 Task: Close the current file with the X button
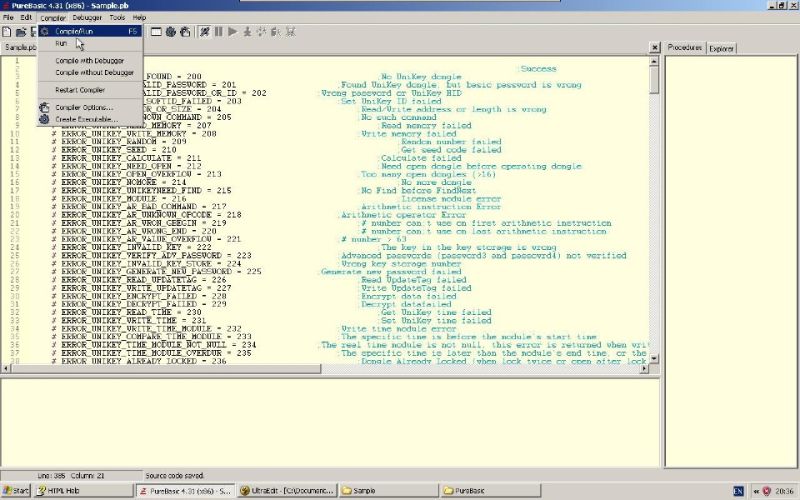click(655, 47)
